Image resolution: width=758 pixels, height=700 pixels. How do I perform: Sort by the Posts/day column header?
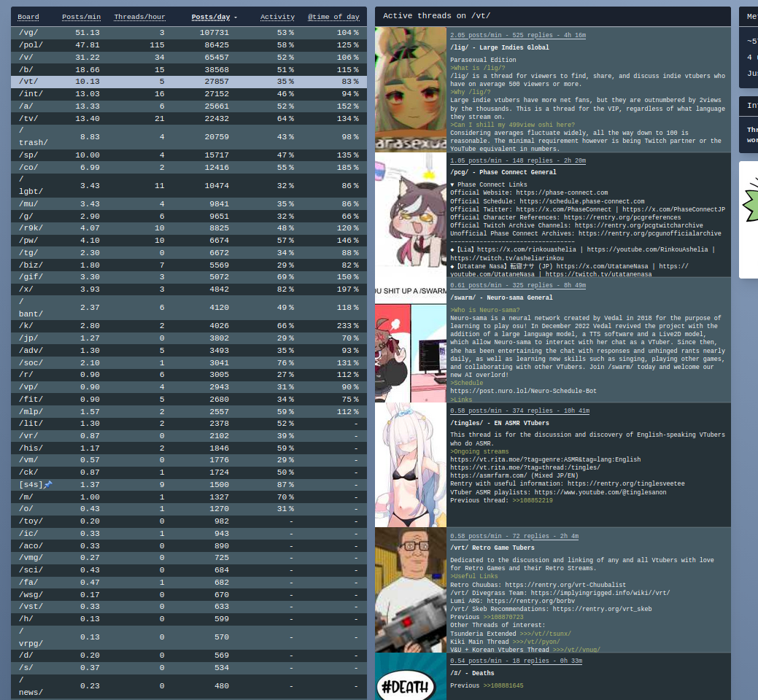[x=211, y=17]
